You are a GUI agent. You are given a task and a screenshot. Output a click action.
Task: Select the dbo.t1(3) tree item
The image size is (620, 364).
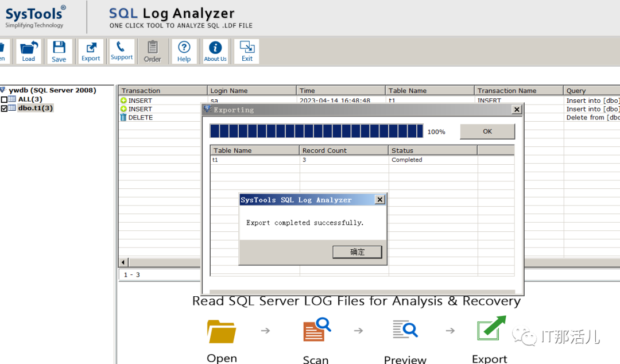(x=35, y=108)
